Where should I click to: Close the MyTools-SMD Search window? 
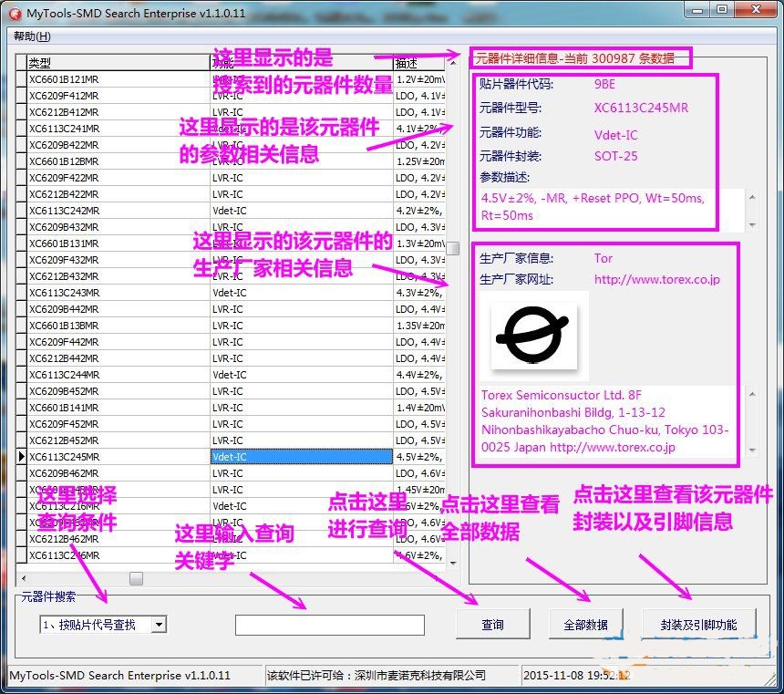pos(756,9)
